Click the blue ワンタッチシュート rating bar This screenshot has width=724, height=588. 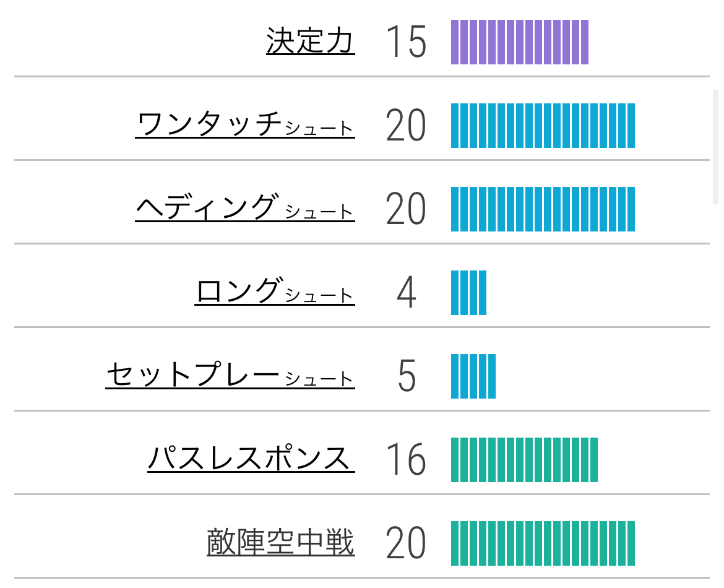click(x=543, y=126)
